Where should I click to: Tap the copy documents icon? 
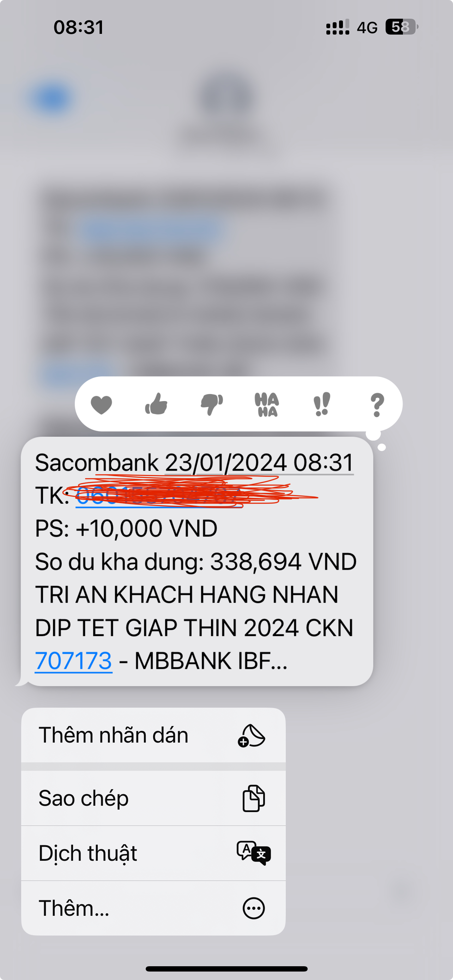pyautogui.click(x=254, y=798)
